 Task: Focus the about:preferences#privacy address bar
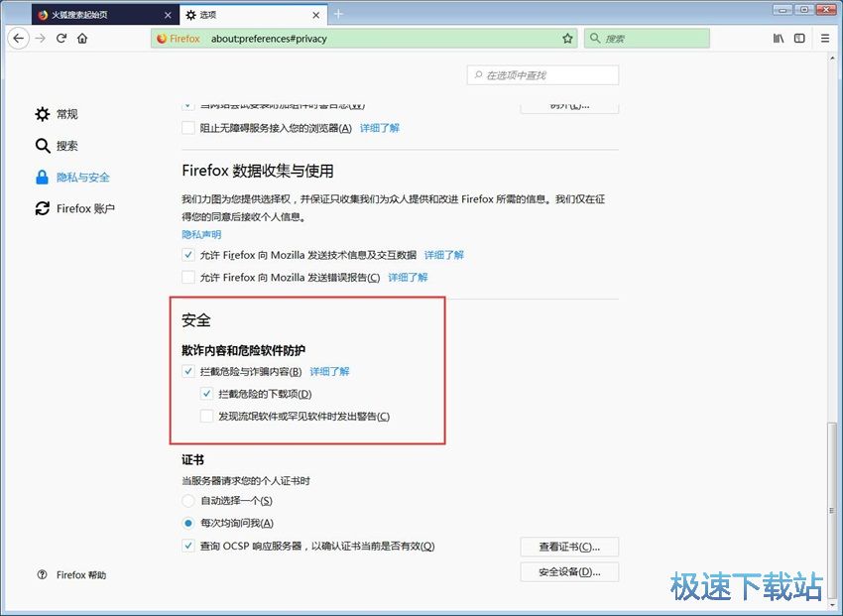tap(363, 39)
